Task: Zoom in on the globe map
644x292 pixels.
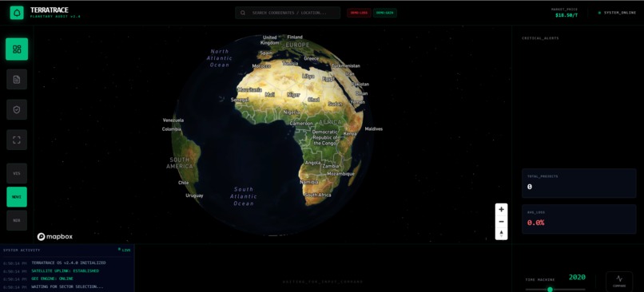Action: pyautogui.click(x=501, y=210)
